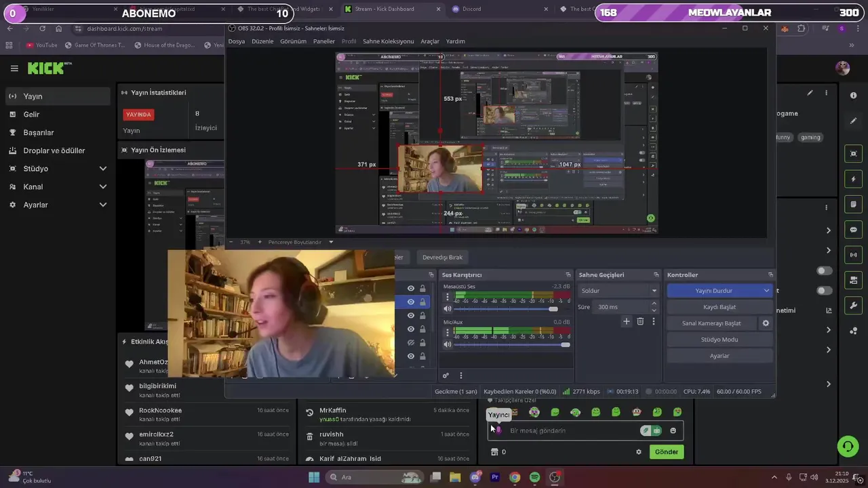
Task: Add a scene transition with plus icon
Action: pyautogui.click(x=627, y=321)
